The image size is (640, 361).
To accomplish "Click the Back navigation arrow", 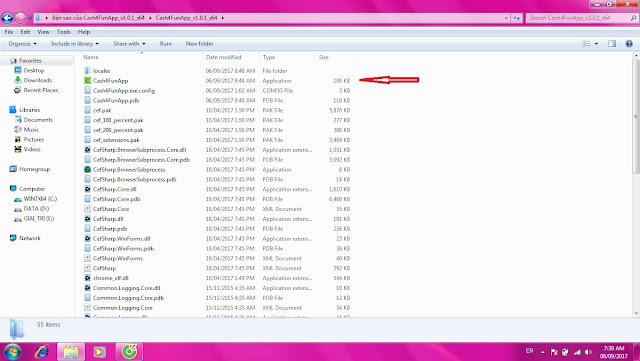I will (7, 18).
